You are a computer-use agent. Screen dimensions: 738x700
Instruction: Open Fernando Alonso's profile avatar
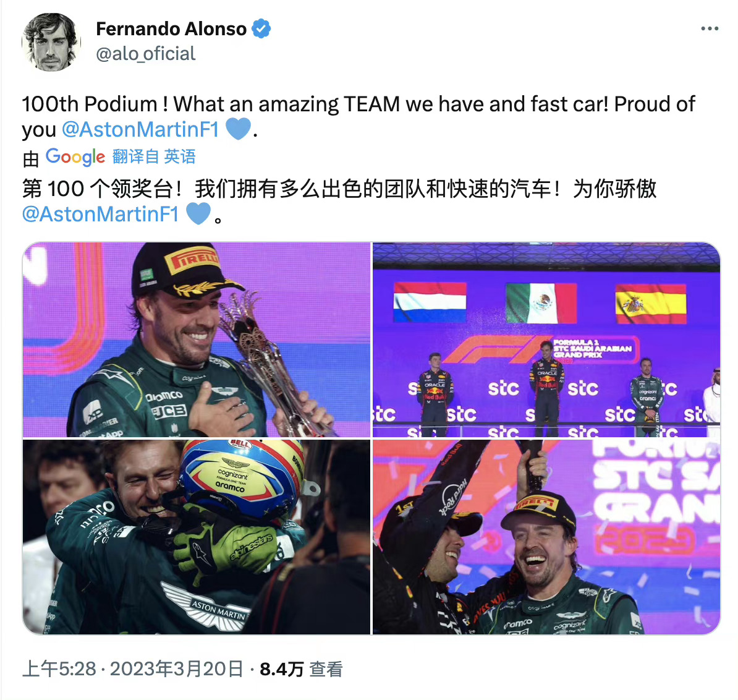click(51, 42)
